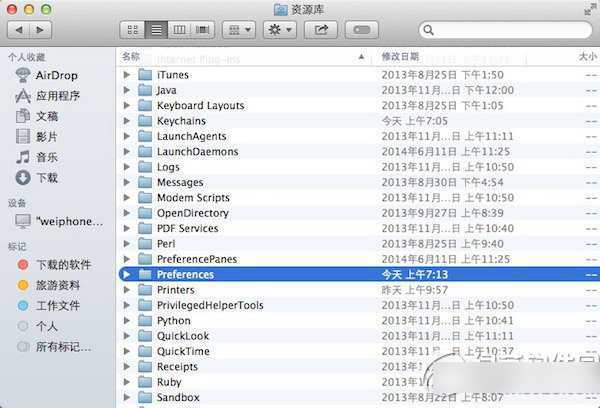The height and width of the screenshot is (408, 600).
Task: Expand the Logs folder triangle
Action: (x=127, y=167)
